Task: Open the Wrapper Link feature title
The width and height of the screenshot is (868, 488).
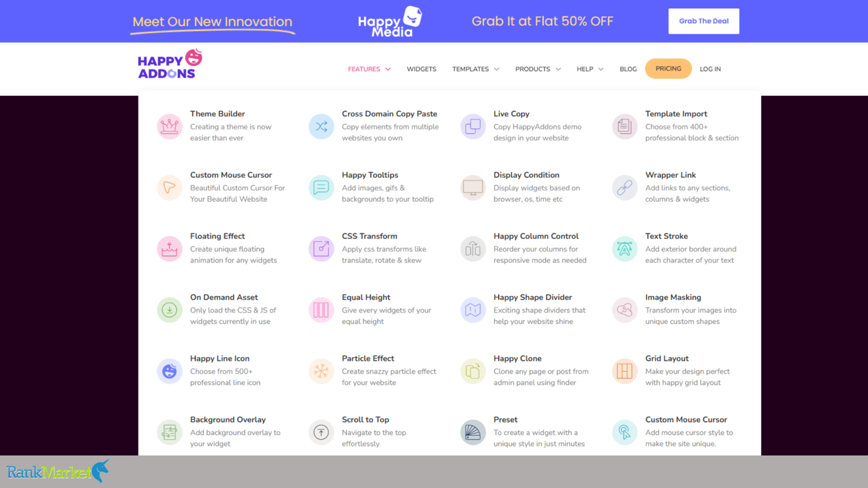Action: pos(670,175)
